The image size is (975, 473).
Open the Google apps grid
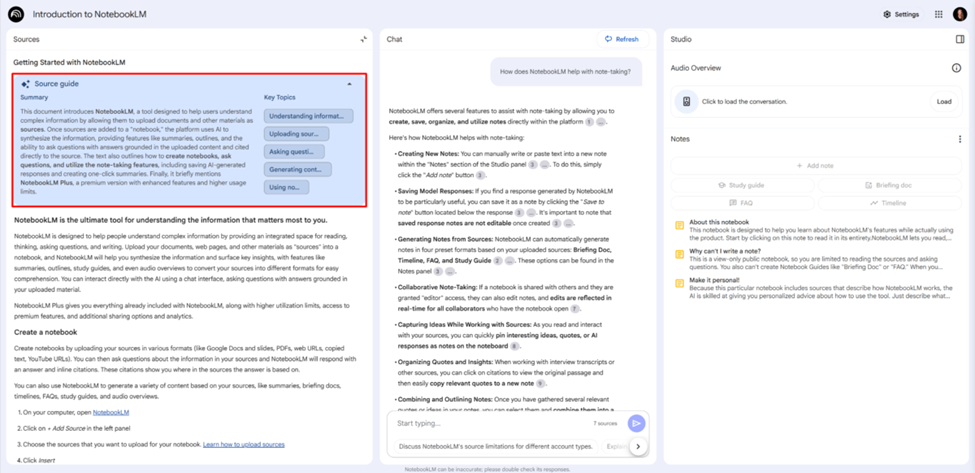click(938, 14)
